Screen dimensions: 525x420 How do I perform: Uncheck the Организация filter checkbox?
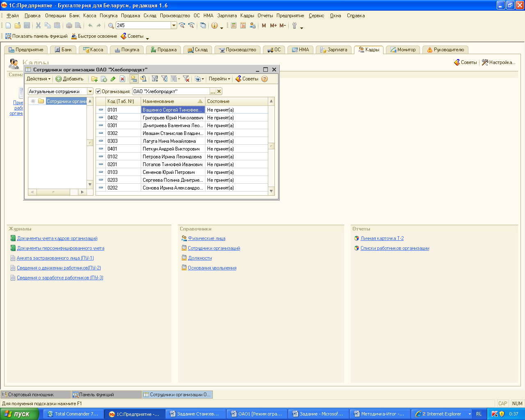[98, 91]
